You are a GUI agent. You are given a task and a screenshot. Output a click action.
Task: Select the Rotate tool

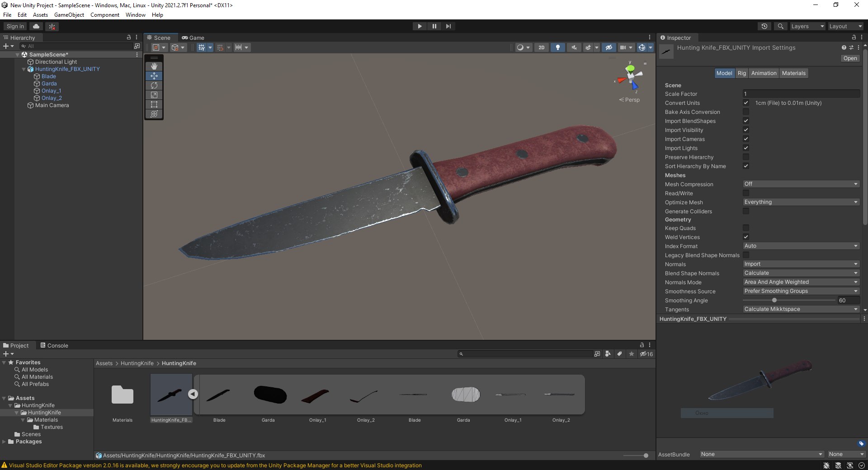[154, 85]
